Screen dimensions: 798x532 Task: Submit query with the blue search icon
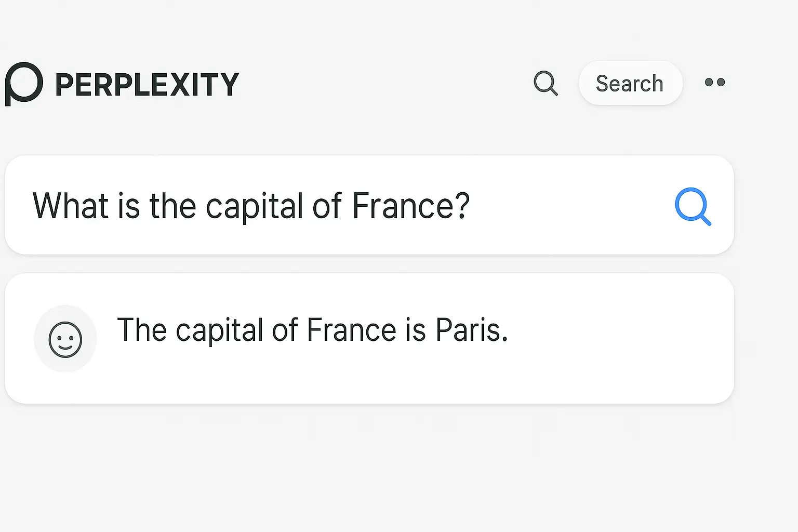point(693,206)
